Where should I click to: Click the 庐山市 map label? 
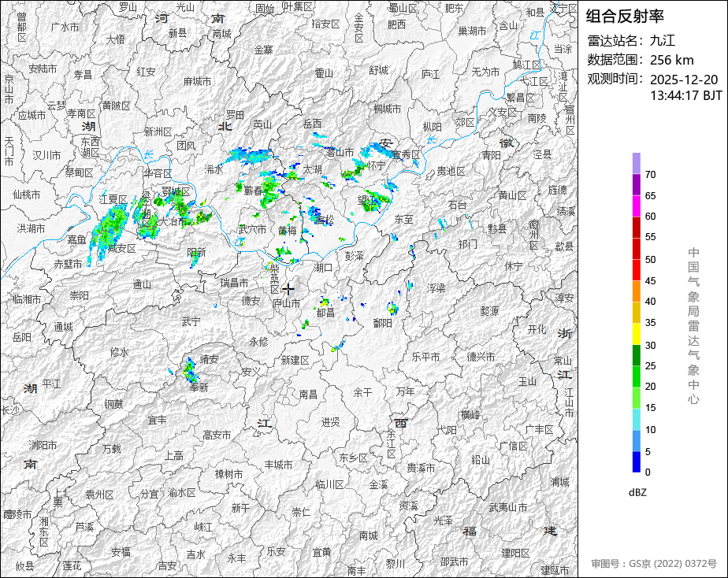286,303
